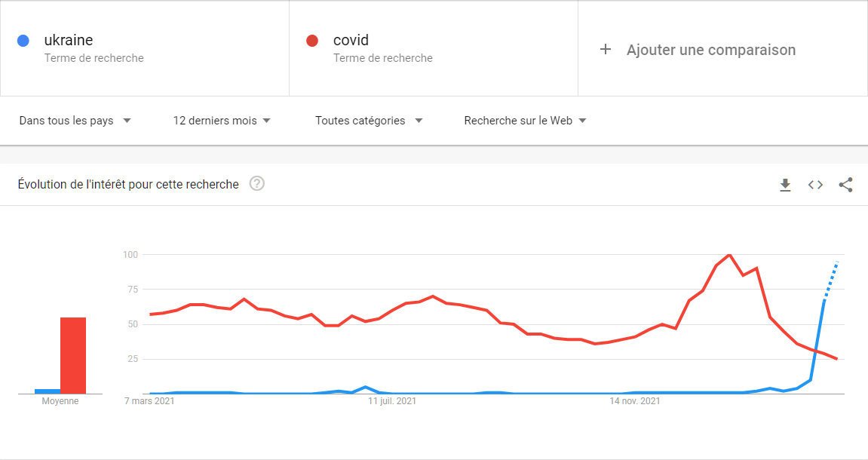Share the interest over time chart
868x460 pixels.
(845, 185)
